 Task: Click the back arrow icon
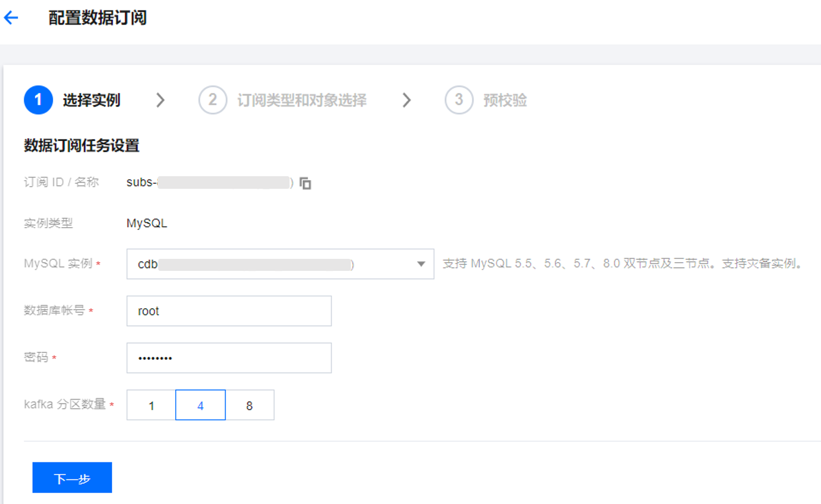[11, 18]
